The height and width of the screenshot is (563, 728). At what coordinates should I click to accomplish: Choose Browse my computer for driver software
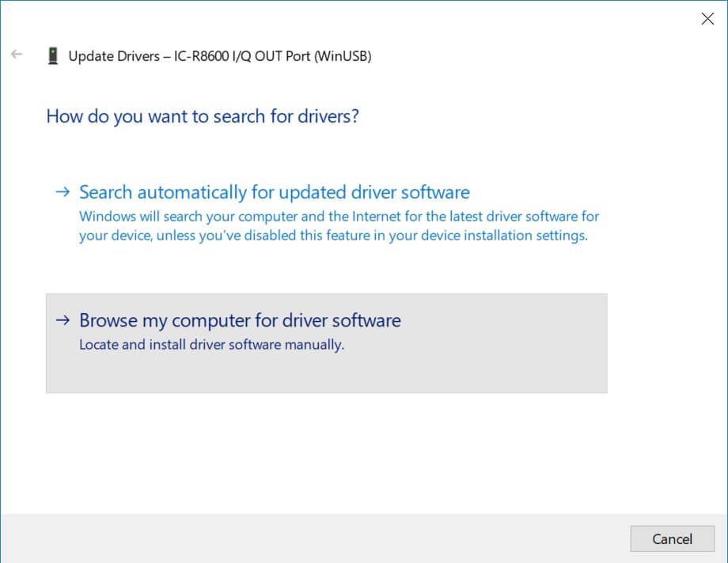click(x=327, y=343)
